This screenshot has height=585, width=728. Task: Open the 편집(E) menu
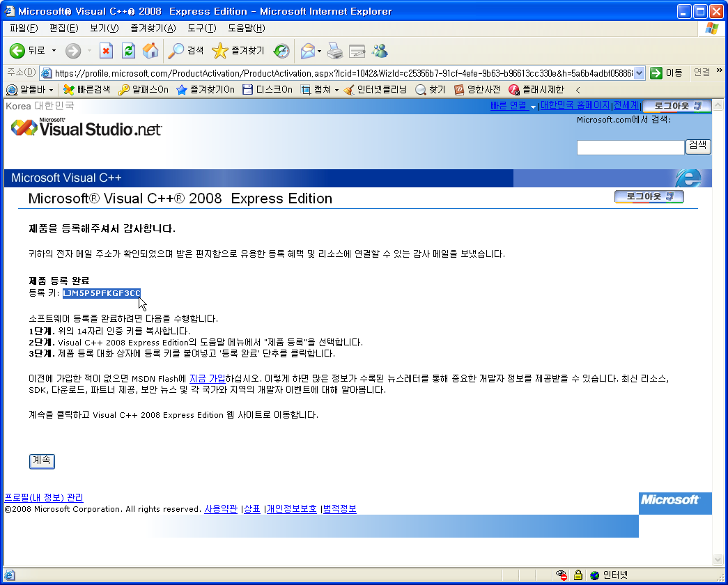pos(63,29)
